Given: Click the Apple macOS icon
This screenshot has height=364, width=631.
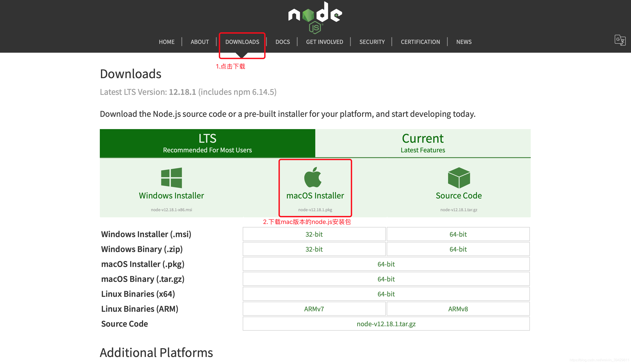Looking at the screenshot, I should [x=313, y=177].
